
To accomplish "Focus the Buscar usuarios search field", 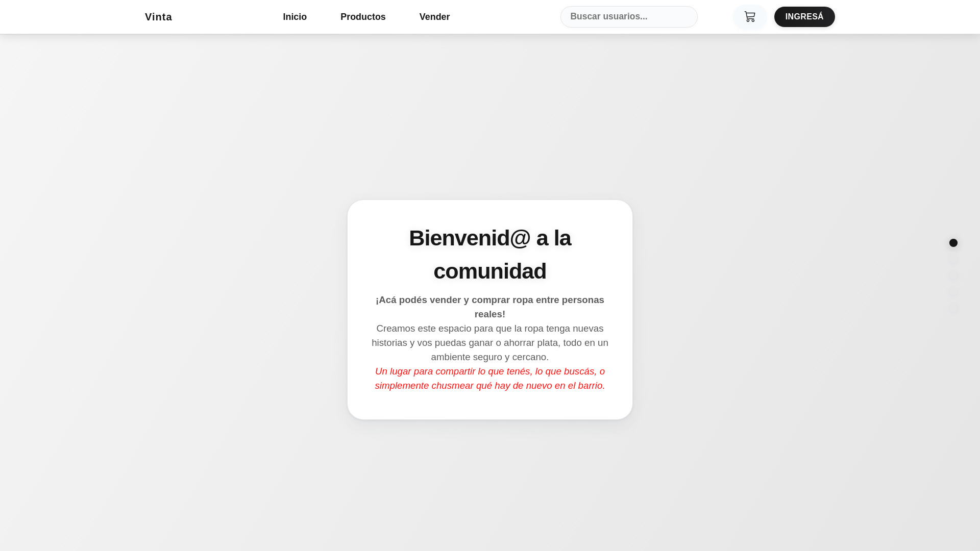I will click(629, 17).
